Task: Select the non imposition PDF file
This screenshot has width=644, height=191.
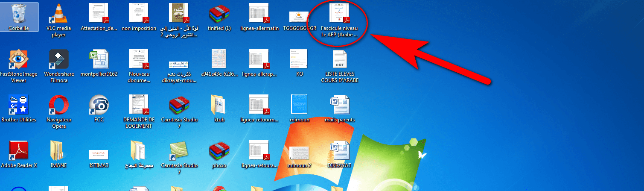Action: (139, 17)
